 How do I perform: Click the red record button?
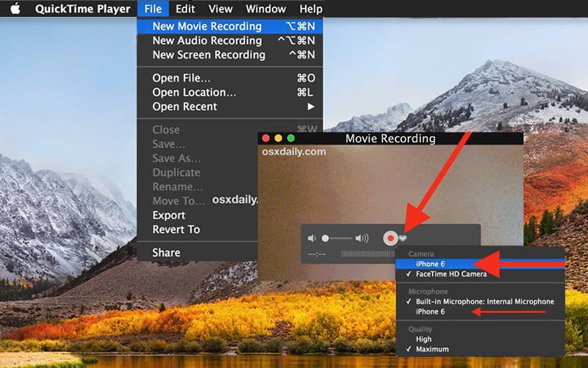point(390,238)
